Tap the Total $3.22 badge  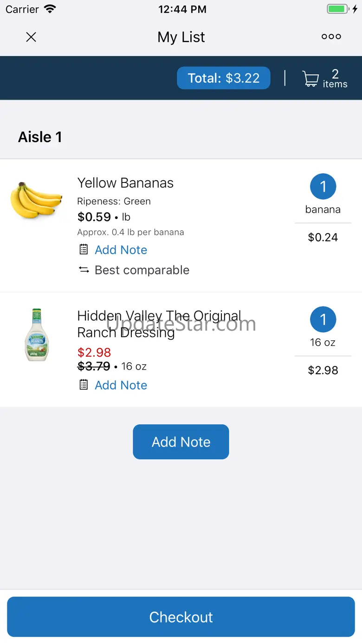coord(223,78)
